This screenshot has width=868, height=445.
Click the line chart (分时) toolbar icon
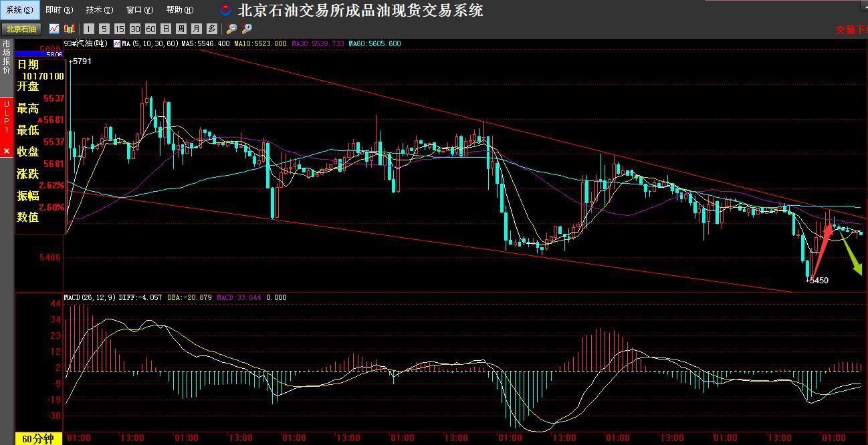tap(53, 29)
